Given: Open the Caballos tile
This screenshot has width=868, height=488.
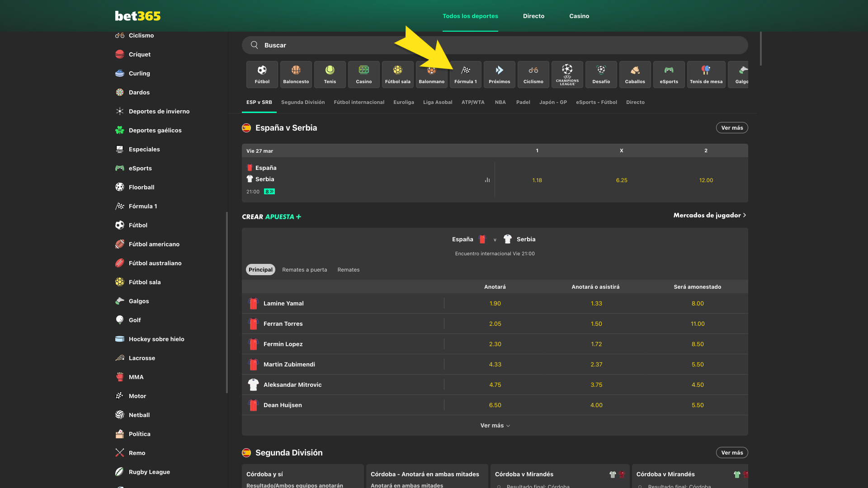Looking at the screenshot, I should pos(635,75).
